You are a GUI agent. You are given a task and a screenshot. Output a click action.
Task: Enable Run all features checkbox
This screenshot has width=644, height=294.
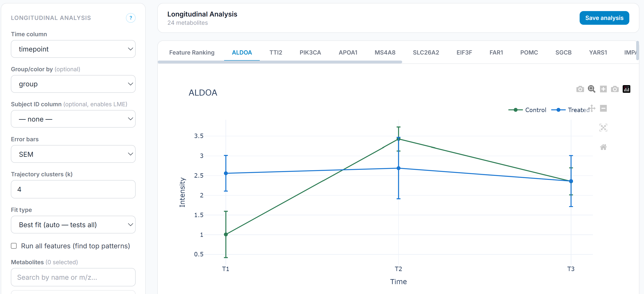(x=14, y=246)
